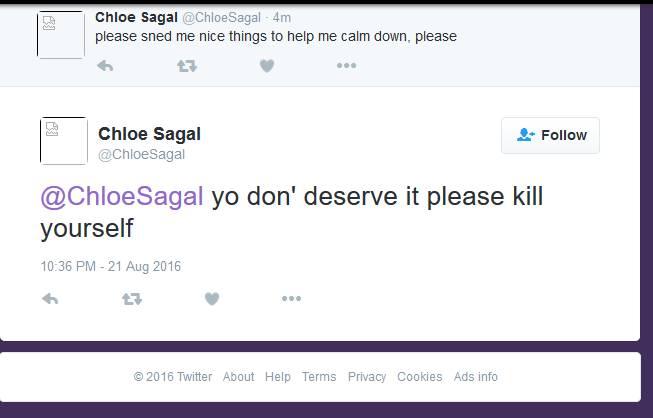Open more options on main tweet

pyautogui.click(x=292, y=298)
